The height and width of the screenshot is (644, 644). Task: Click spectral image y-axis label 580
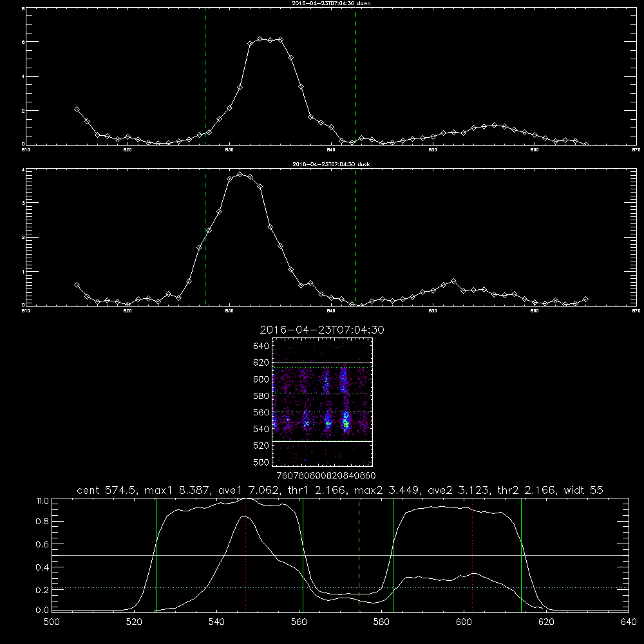point(261,395)
